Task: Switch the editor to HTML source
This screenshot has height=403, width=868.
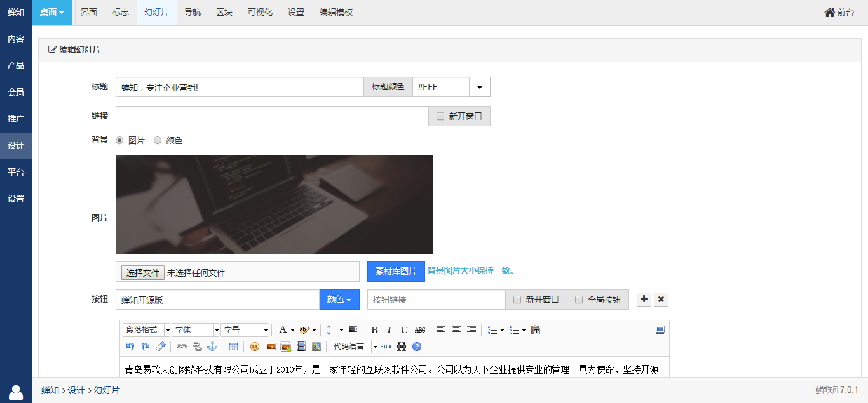Action: coord(386,347)
